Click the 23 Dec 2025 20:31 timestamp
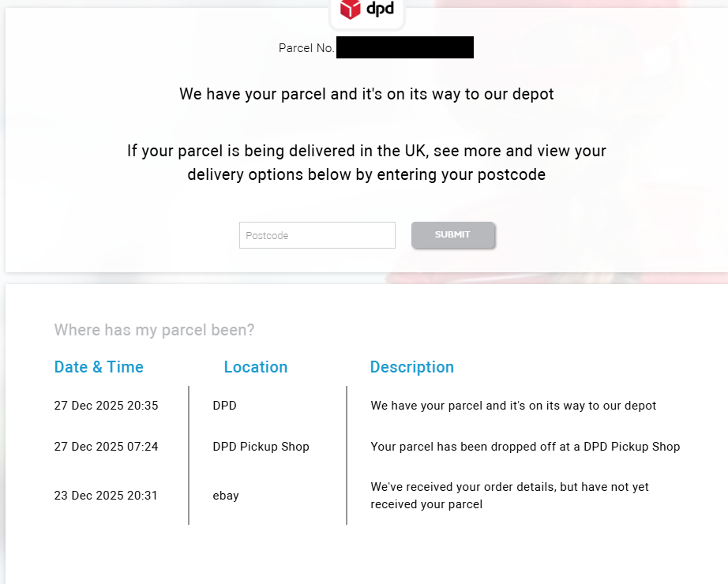This screenshot has height=584, width=728. [106, 496]
